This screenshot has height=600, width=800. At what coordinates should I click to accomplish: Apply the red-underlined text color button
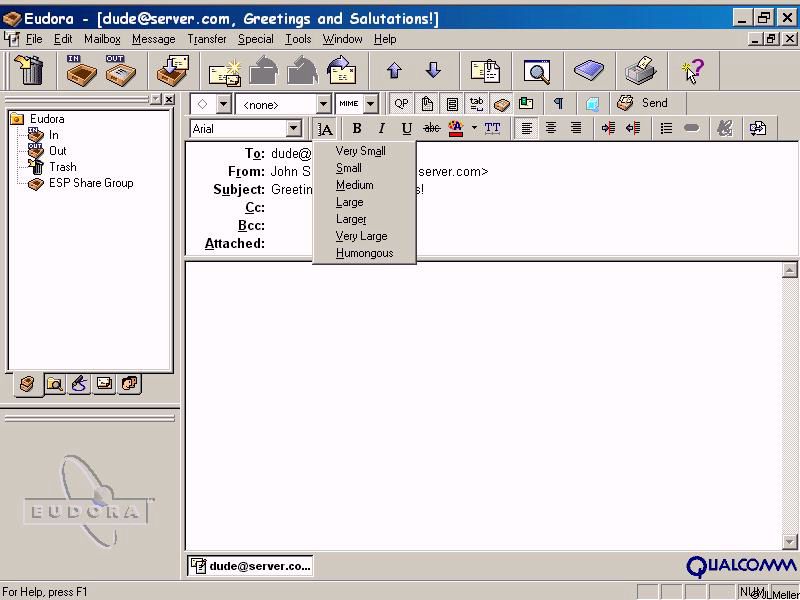(x=455, y=128)
